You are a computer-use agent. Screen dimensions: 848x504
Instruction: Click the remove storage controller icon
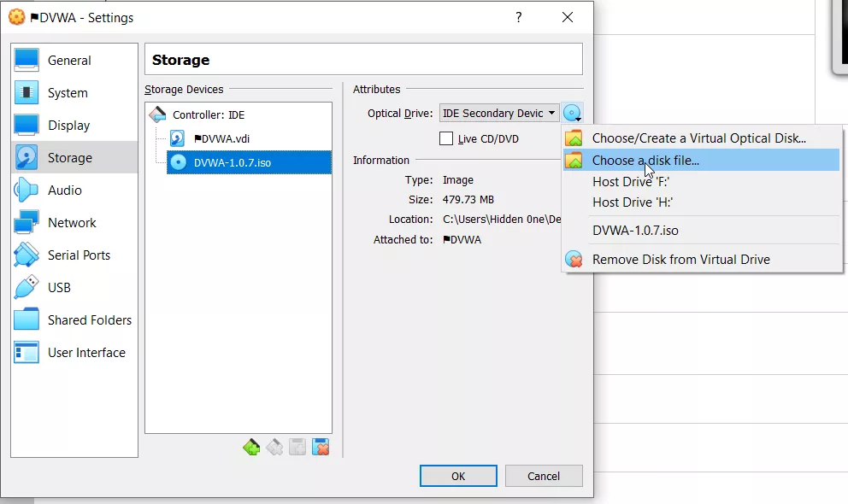pos(274,448)
